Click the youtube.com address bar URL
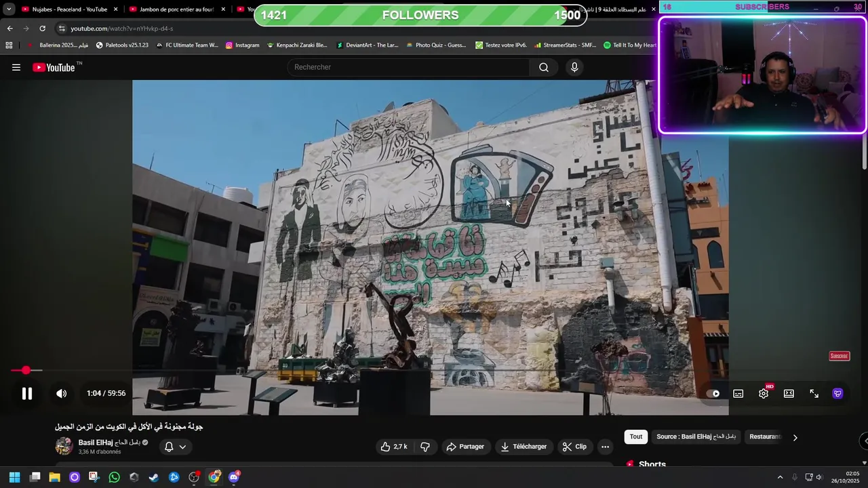Image resolution: width=868 pixels, height=488 pixels. point(122,28)
